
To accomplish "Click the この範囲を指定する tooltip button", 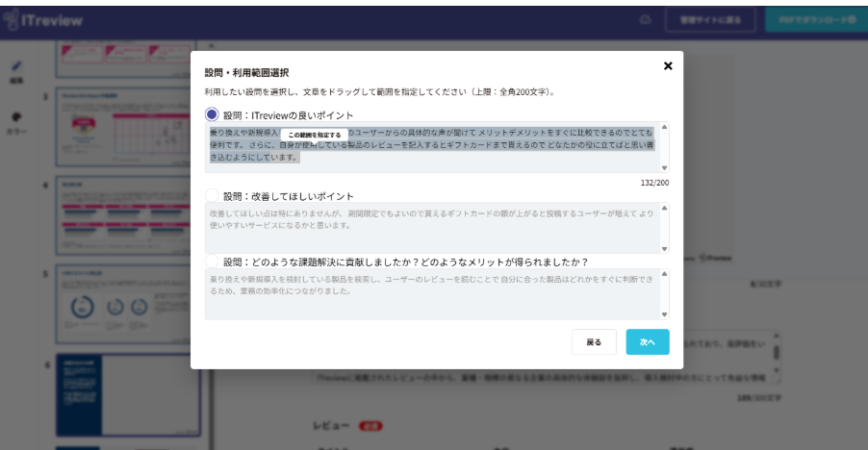I will (x=315, y=135).
